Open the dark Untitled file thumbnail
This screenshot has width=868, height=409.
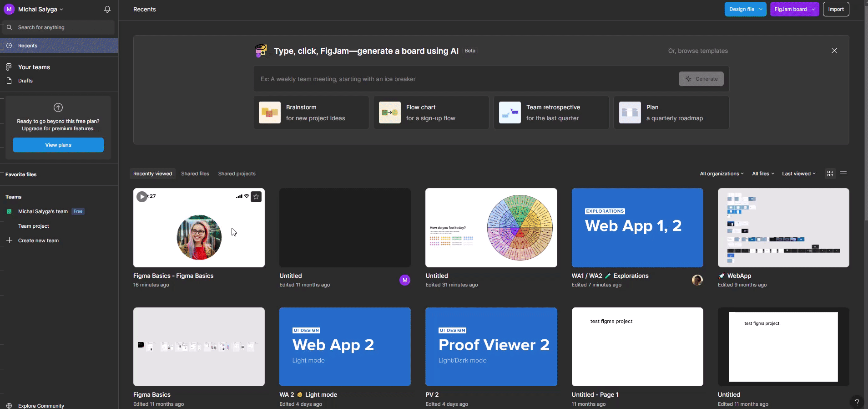point(345,228)
